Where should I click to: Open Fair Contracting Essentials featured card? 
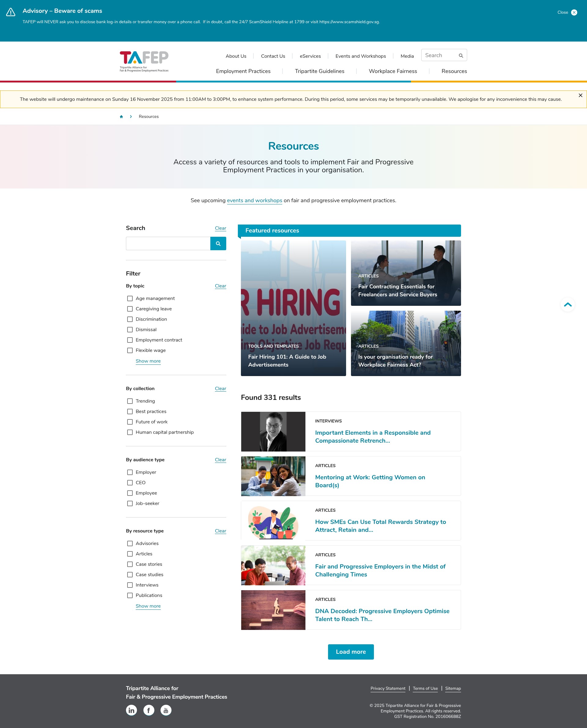[406, 273]
